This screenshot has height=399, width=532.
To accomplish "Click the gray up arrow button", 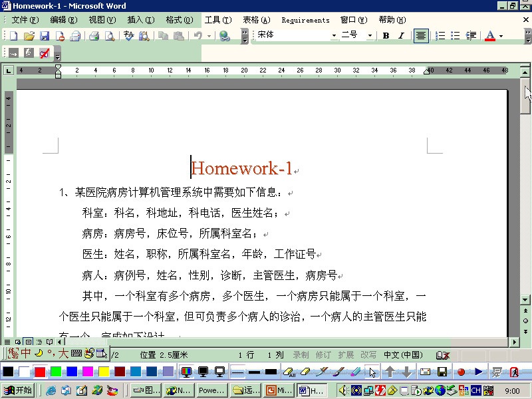I will (390, 372).
